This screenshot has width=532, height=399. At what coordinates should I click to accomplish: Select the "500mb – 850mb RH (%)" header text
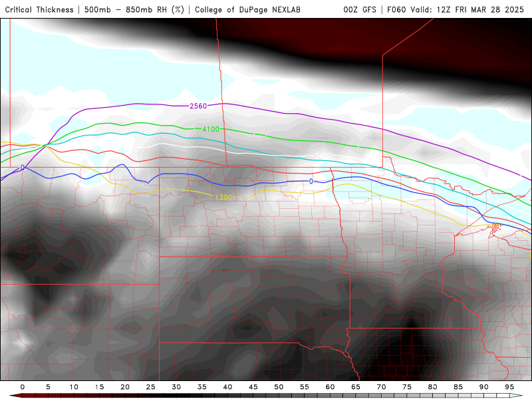pyautogui.click(x=134, y=9)
